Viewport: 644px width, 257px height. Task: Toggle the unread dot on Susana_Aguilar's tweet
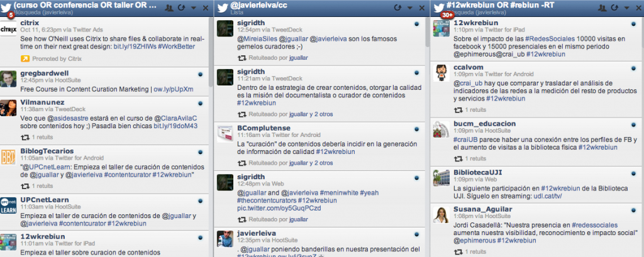(633, 211)
